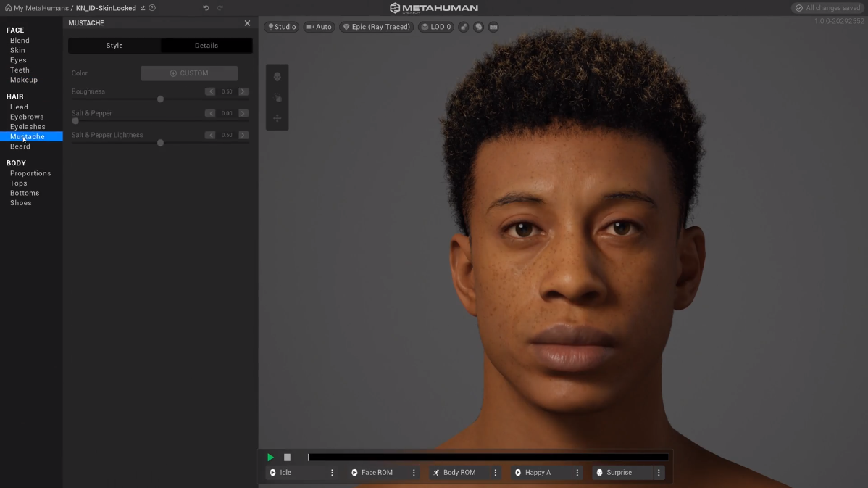Open the LOD 0 level selector

coord(436,27)
